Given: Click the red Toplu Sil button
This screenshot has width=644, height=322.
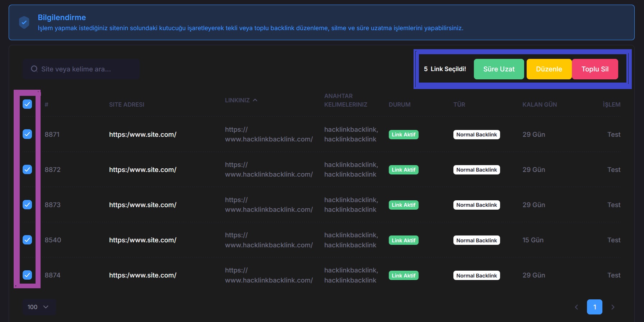Looking at the screenshot, I should (x=595, y=69).
